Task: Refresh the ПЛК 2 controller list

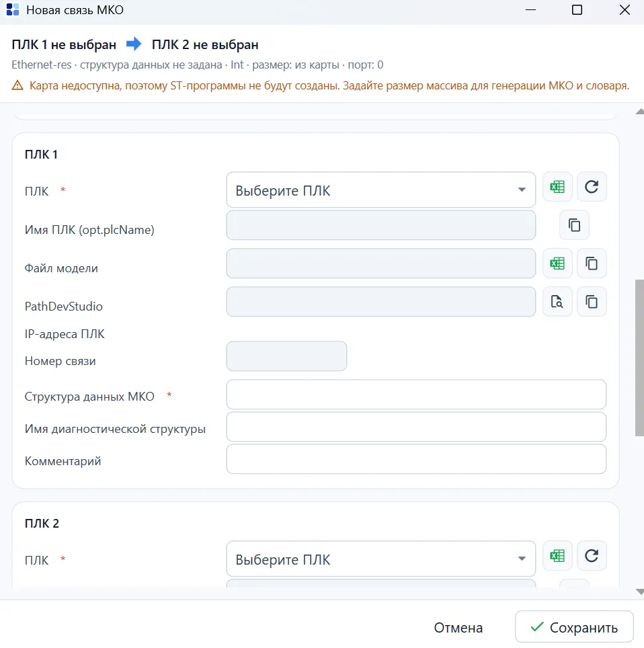Action: click(592, 556)
